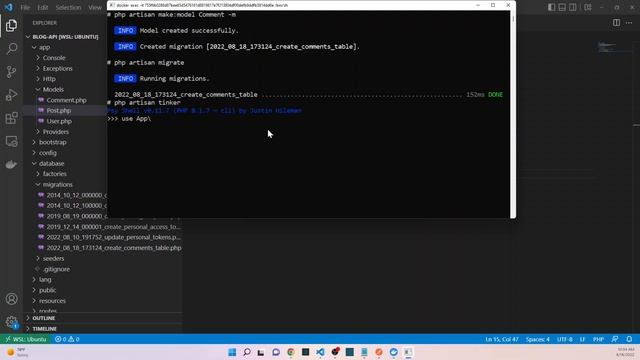The width and height of the screenshot is (640, 360).
Task: Click the PHP language mode selector
Action: [x=598, y=339]
